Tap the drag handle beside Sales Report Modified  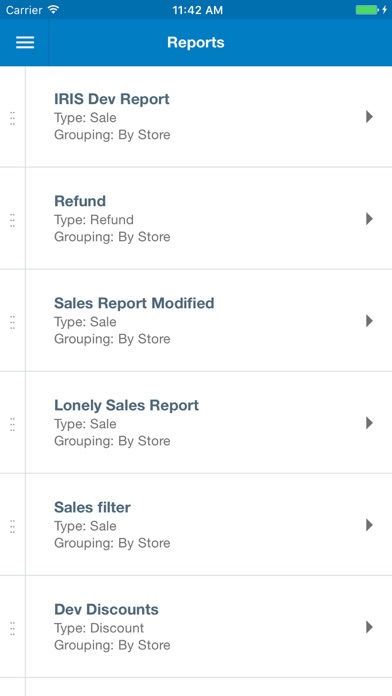click(x=12, y=322)
